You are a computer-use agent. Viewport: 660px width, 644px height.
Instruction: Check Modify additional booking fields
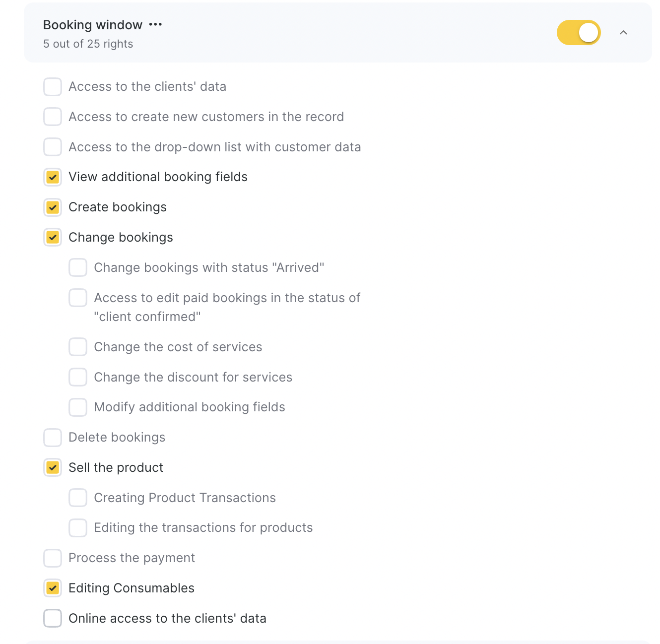click(x=78, y=407)
